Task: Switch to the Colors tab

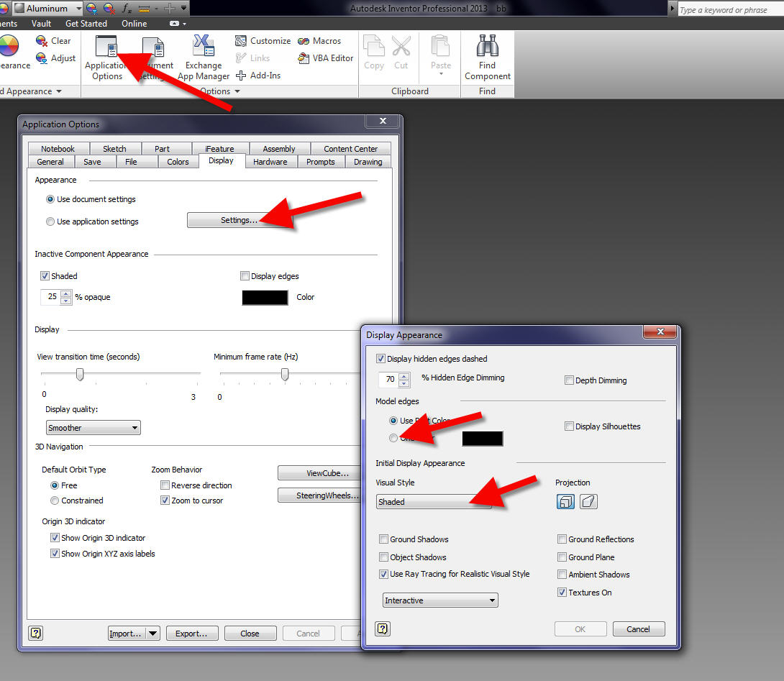Action: point(178,162)
